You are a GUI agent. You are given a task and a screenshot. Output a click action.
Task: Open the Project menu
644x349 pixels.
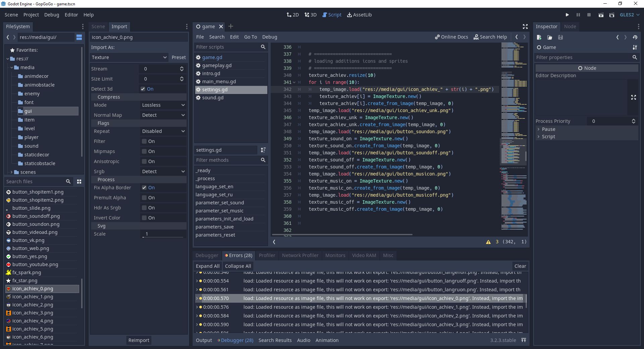[31, 15]
